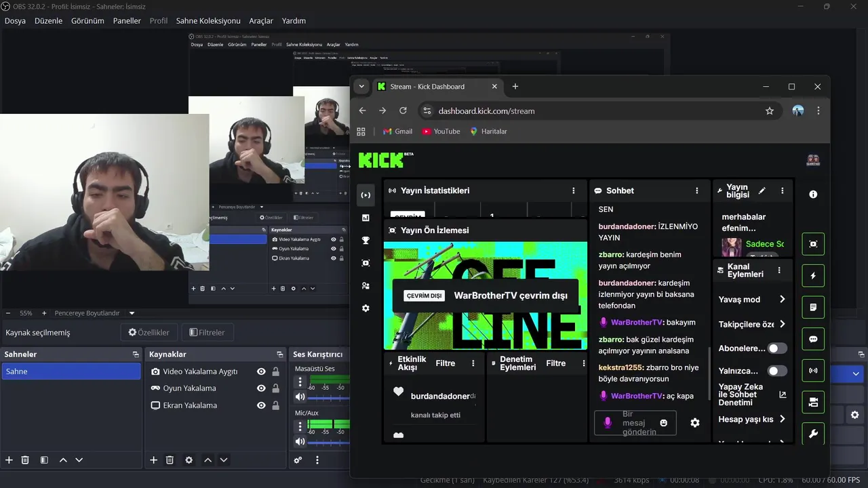Screen dimensions: 868x488
Task: Remove source using Kaynaklar trash icon
Action: click(170, 460)
